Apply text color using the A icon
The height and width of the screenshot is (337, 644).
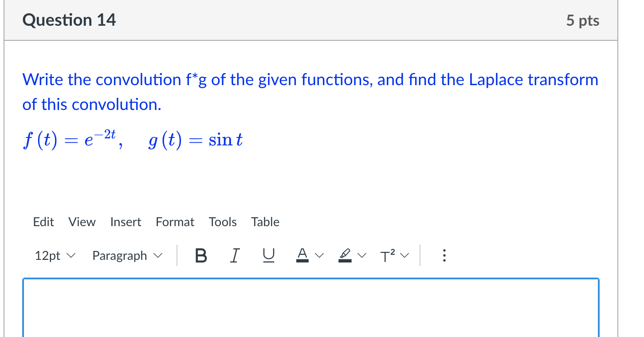point(302,255)
